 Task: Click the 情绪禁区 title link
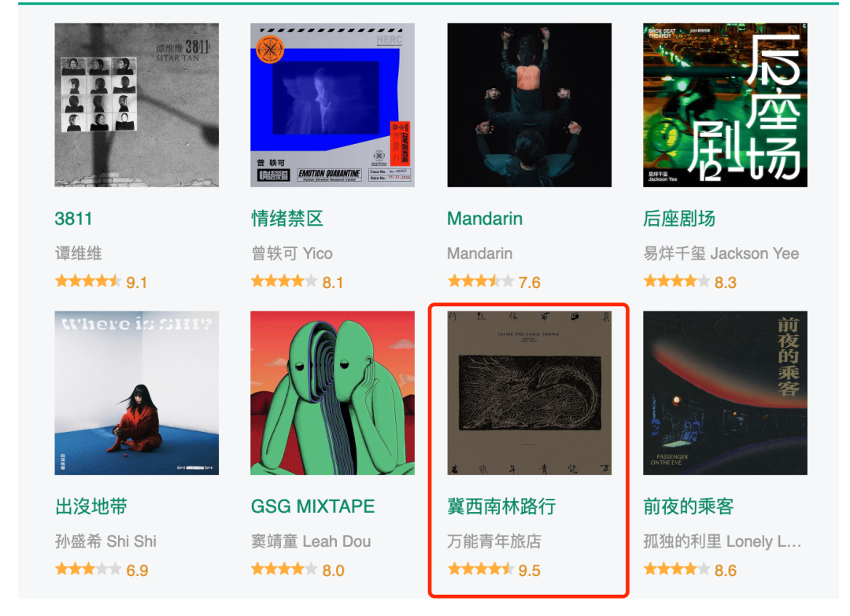[x=287, y=219]
